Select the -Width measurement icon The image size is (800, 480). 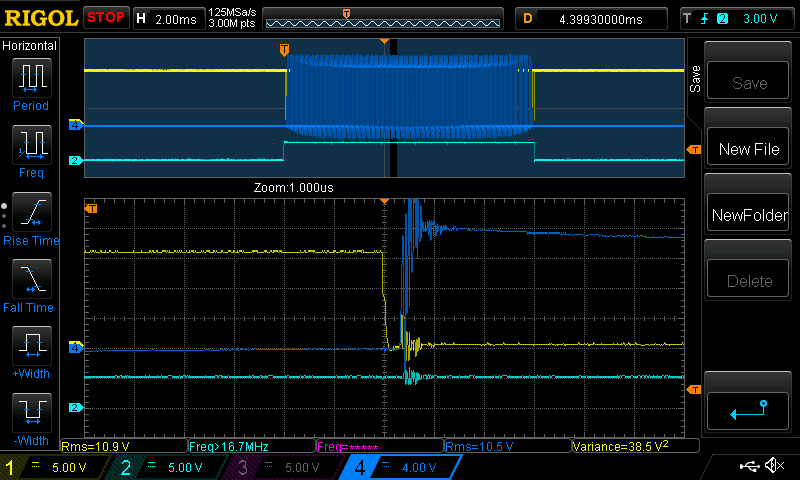tap(30, 417)
